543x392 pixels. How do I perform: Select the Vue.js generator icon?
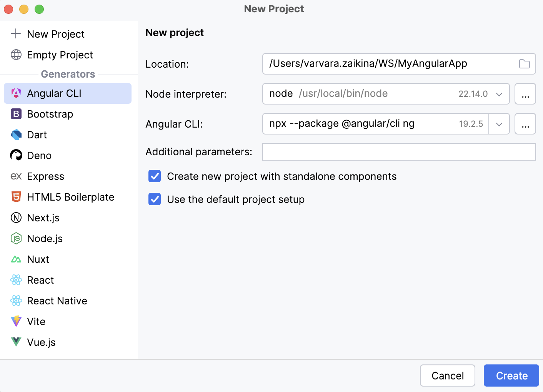16,342
